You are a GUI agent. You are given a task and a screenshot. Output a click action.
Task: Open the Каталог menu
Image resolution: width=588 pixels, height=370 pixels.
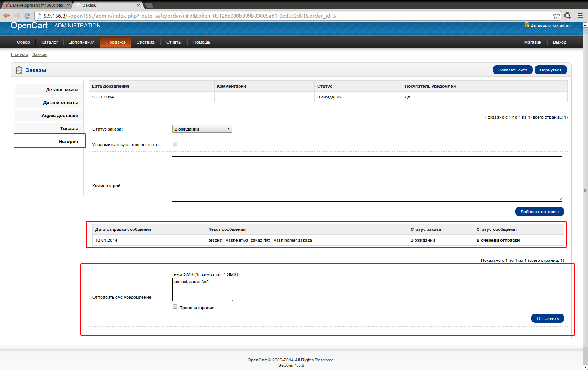[49, 42]
